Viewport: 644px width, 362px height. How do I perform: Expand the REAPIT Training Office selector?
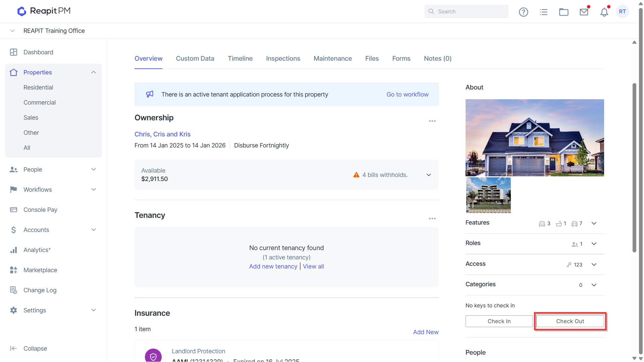coord(13,31)
